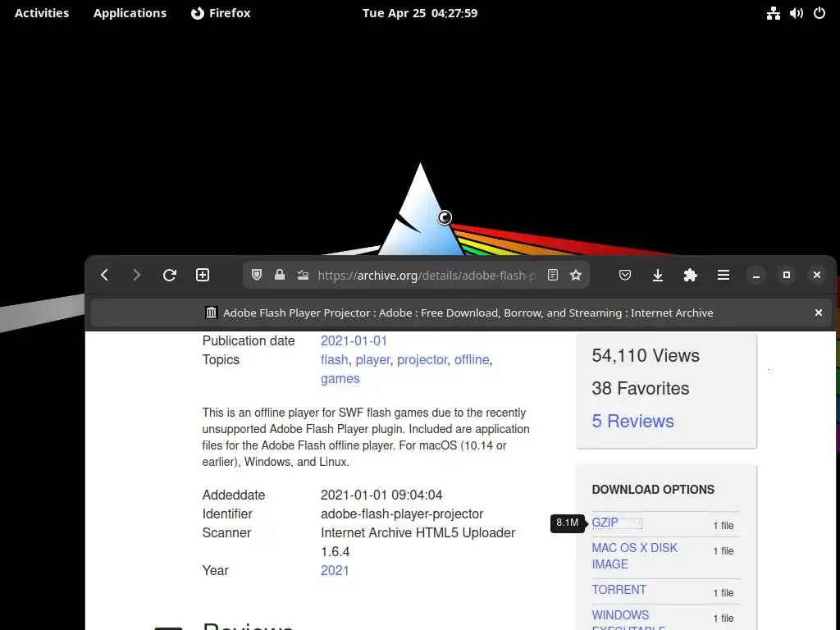Reload the archive.org page

pos(170,276)
